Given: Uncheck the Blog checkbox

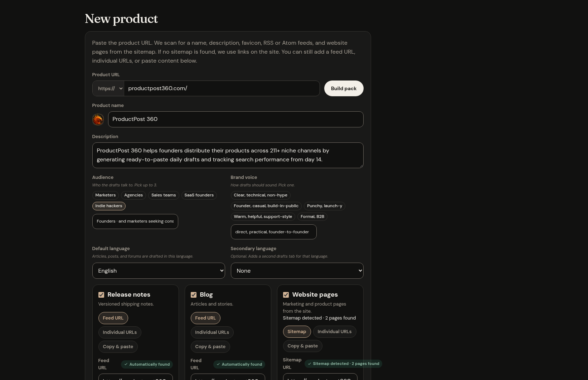Looking at the screenshot, I should (194, 295).
